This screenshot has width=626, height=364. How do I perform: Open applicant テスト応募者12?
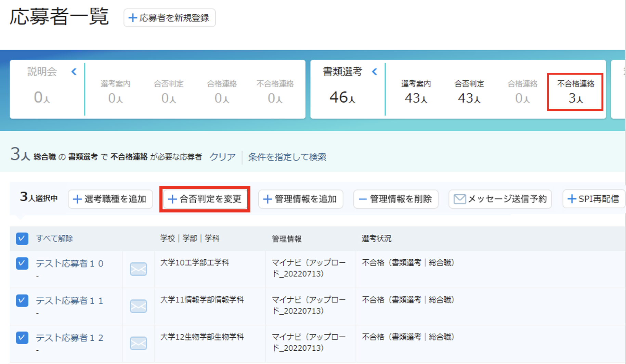(x=70, y=338)
